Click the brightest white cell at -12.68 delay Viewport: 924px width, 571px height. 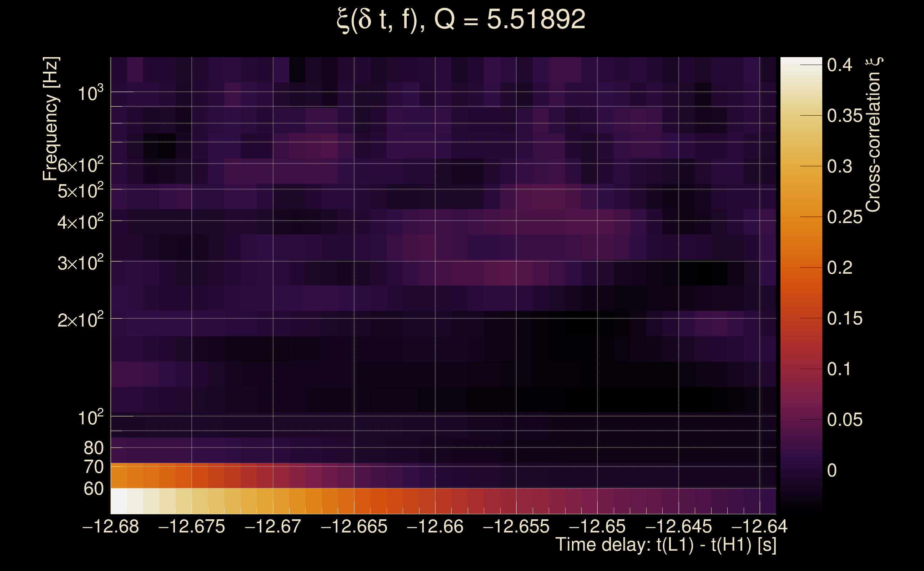pos(119,501)
